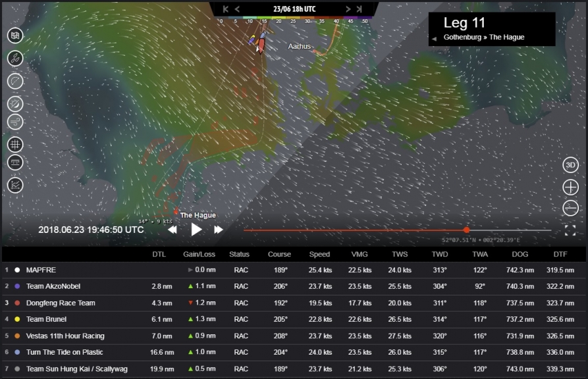588x379 pixels.
Task: Toggle the map grid icon
Action: [15, 144]
